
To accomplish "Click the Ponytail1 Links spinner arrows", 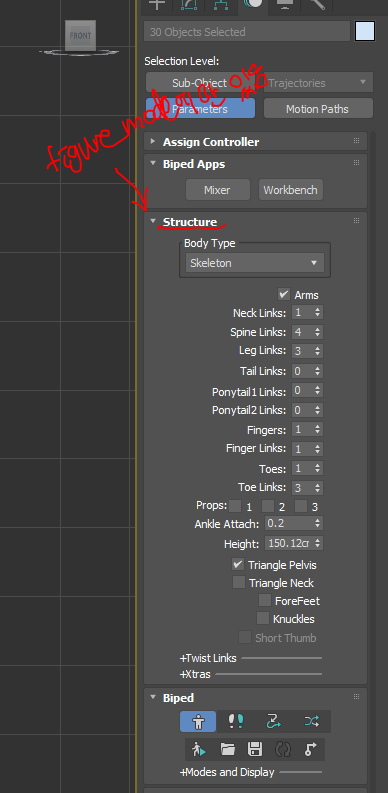I will 317,390.
